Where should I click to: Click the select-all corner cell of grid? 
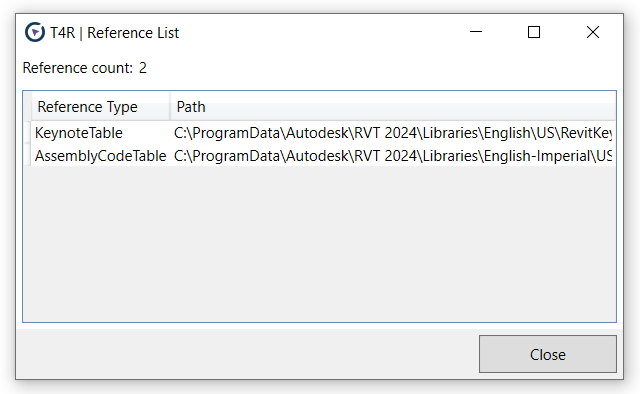(x=27, y=107)
